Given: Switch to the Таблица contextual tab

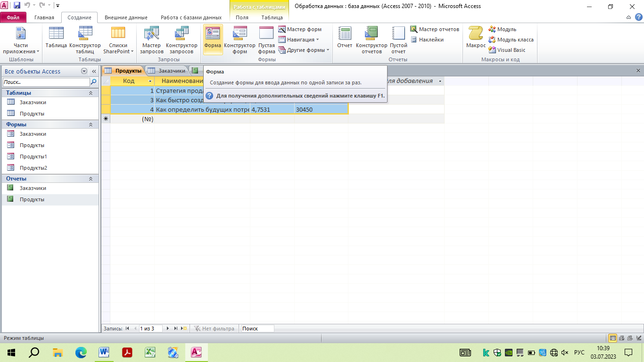Looking at the screenshot, I should (x=272, y=17).
